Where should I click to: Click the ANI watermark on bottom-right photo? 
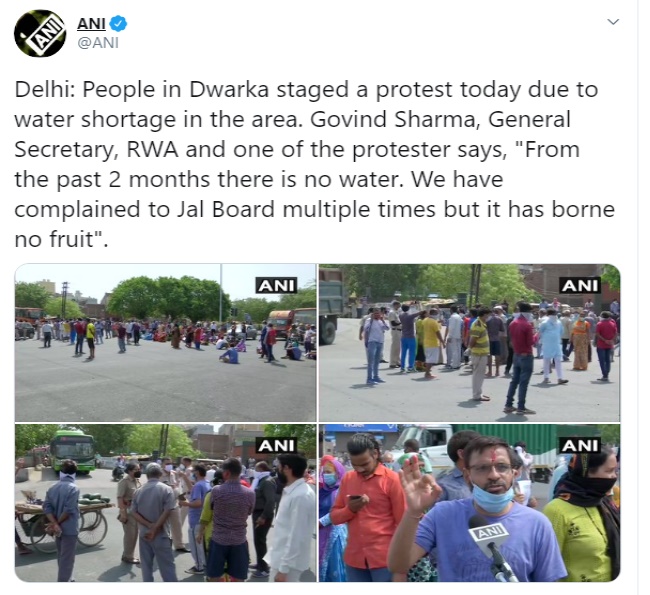click(580, 446)
